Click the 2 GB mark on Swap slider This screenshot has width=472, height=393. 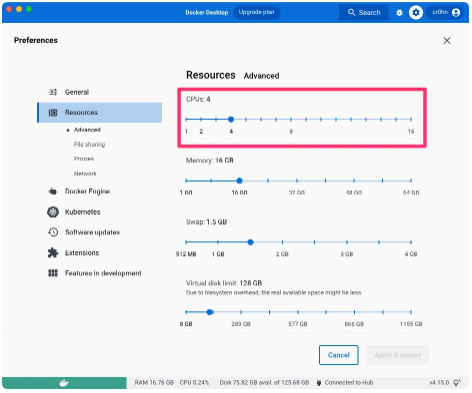pos(282,242)
